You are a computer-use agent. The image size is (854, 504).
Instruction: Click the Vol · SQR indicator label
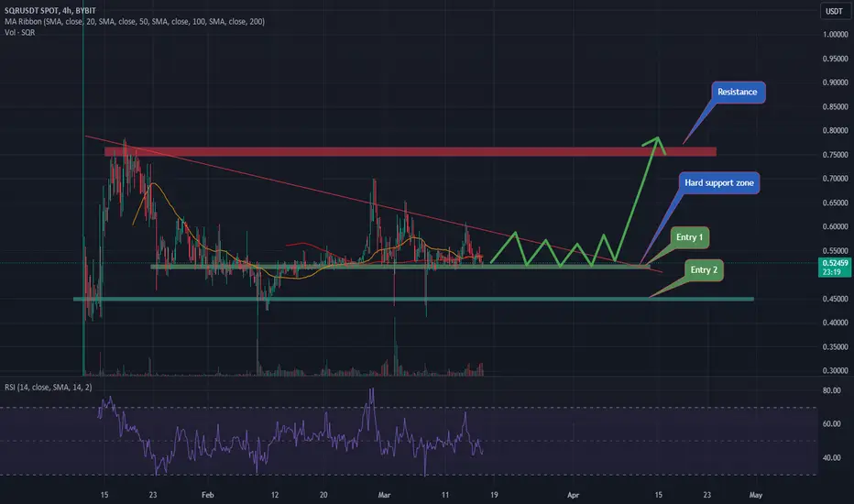coord(19,32)
